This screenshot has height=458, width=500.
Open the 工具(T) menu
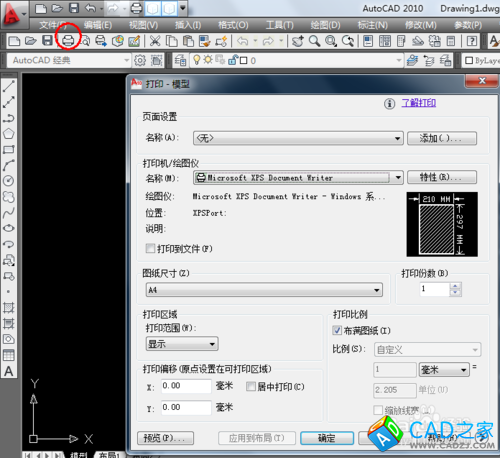(x=280, y=25)
